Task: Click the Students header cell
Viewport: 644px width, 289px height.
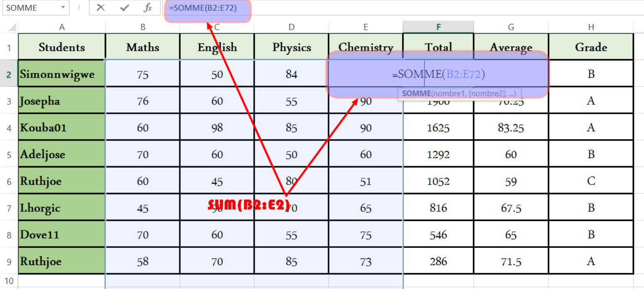Action: point(62,47)
